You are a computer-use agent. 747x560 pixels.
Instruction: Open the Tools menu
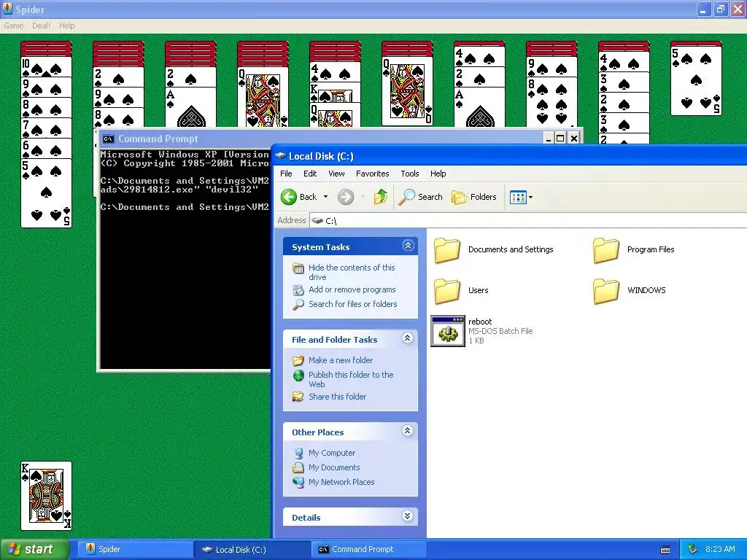[x=410, y=174]
